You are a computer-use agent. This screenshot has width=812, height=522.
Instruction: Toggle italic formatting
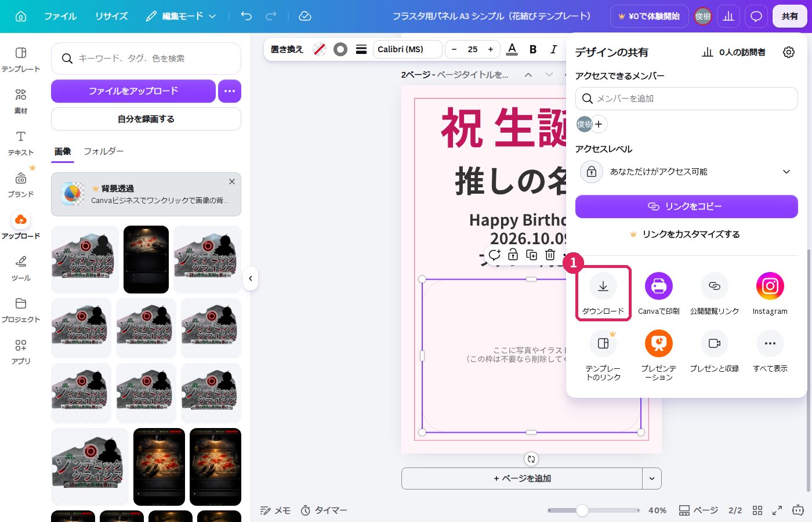553,49
